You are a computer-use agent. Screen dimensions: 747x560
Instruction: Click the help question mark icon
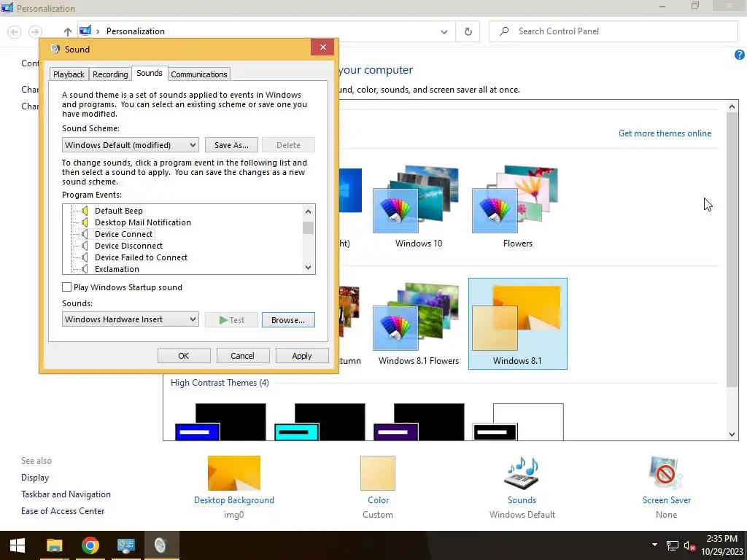click(740, 55)
